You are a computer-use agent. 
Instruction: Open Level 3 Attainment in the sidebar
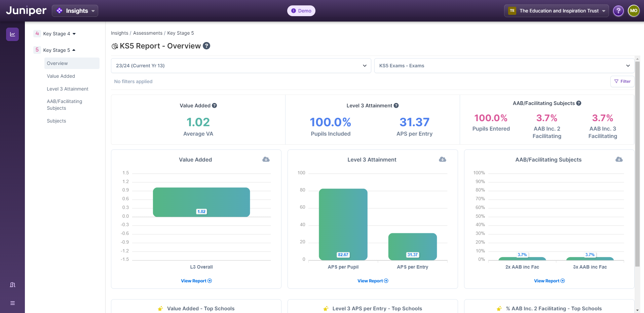click(68, 89)
